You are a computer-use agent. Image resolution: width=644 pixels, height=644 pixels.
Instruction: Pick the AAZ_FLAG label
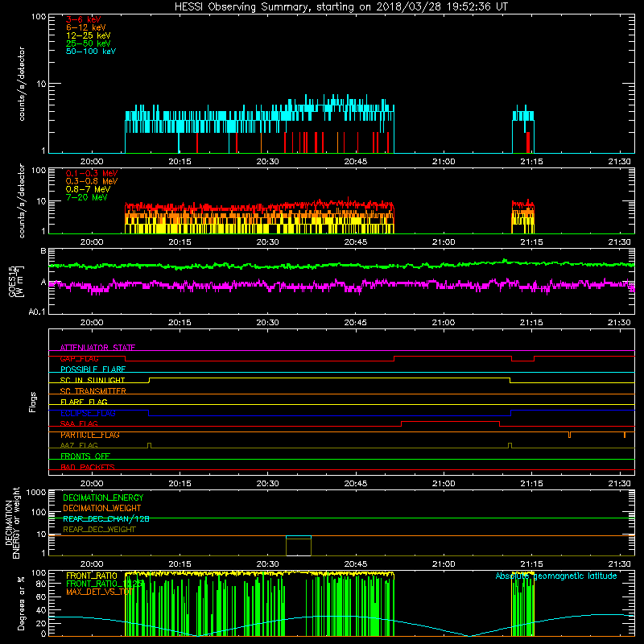pyautogui.click(x=79, y=445)
